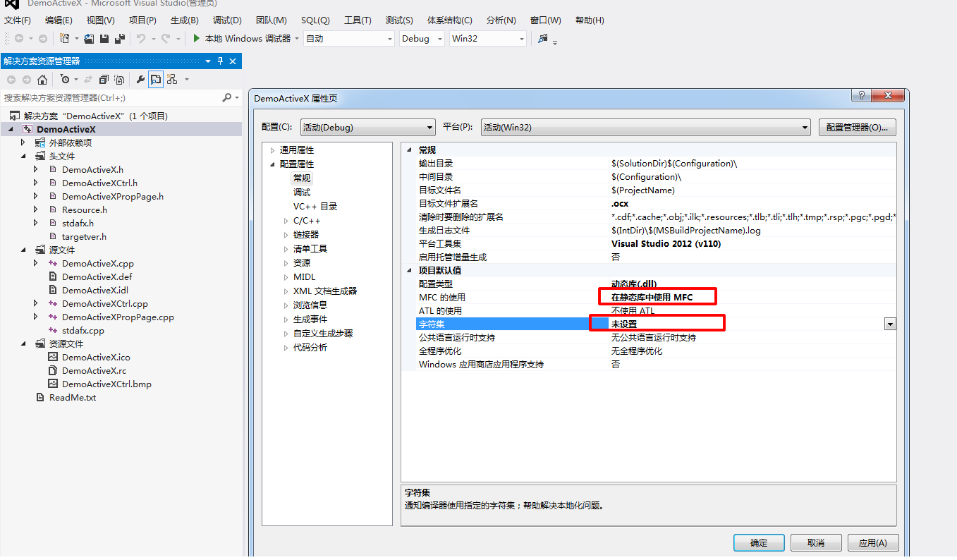This screenshot has width=957, height=560.
Task: Click the 确定 button
Action: [x=759, y=542]
